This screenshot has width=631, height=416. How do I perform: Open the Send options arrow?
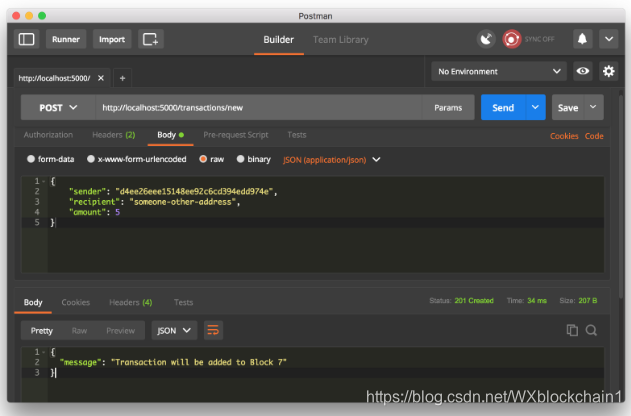point(535,107)
